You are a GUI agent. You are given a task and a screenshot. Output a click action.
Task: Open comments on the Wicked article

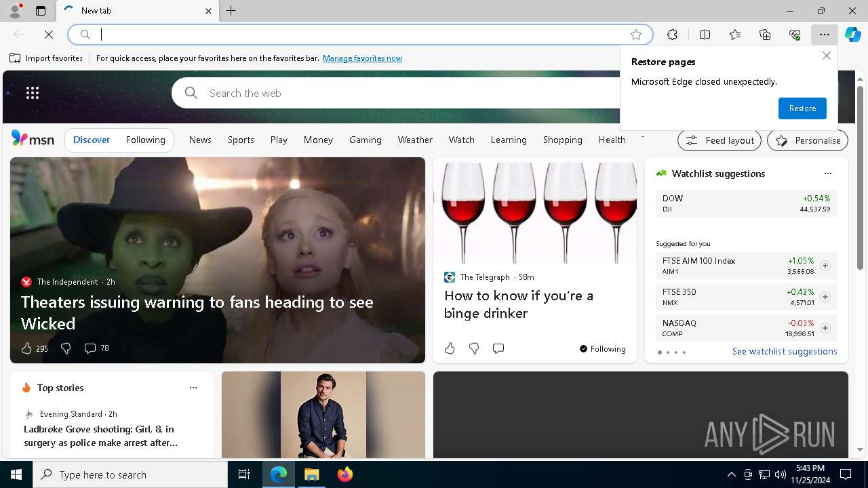90,348
